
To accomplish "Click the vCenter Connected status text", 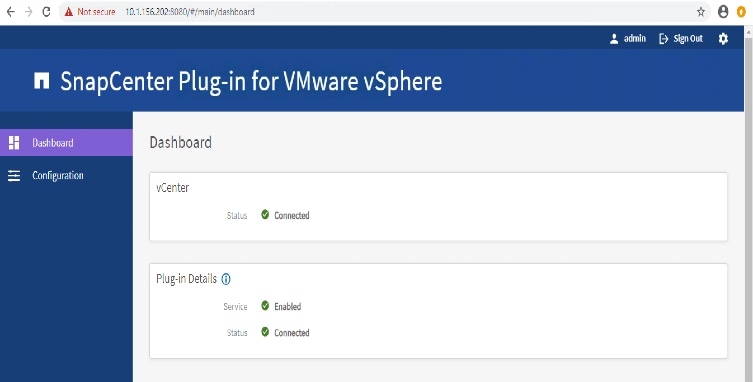I will [291, 216].
